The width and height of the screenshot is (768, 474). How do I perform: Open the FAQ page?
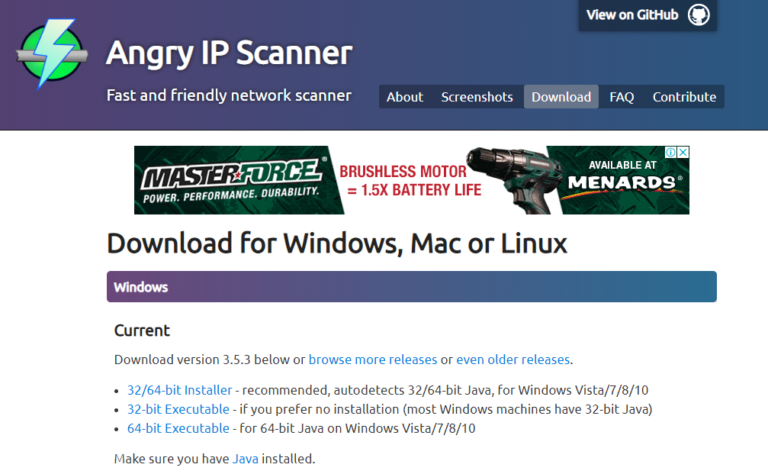(x=622, y=97)
